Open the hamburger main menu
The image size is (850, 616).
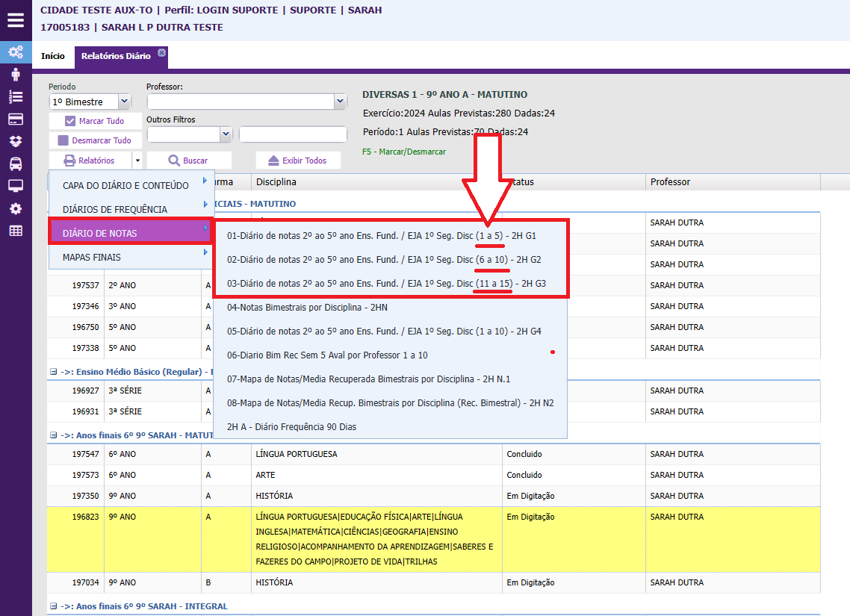(x=16, y=19)
